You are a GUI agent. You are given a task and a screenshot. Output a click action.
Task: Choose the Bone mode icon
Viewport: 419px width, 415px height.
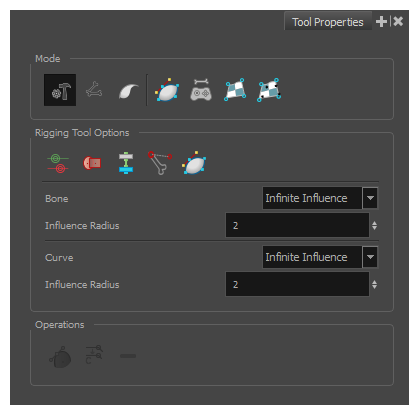coord(94,90)
